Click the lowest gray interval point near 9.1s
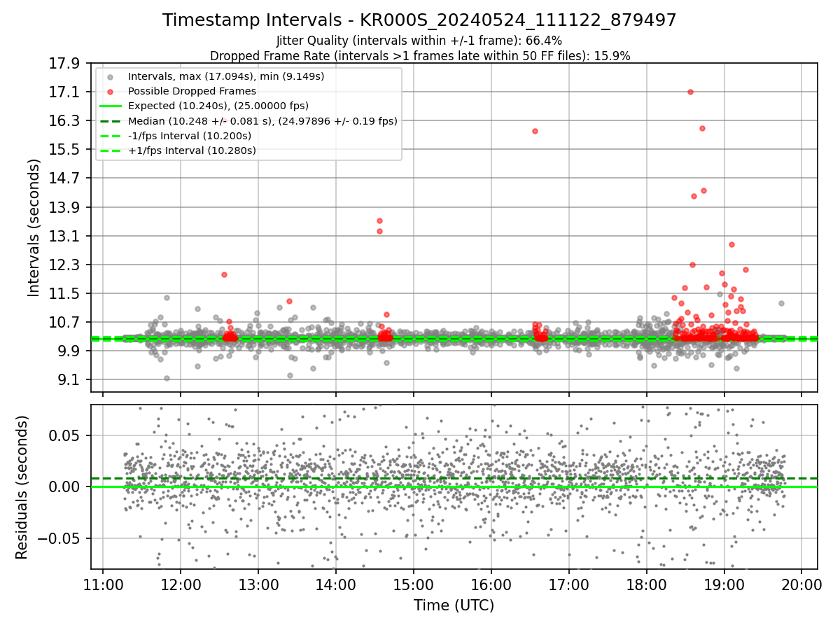 167,378
